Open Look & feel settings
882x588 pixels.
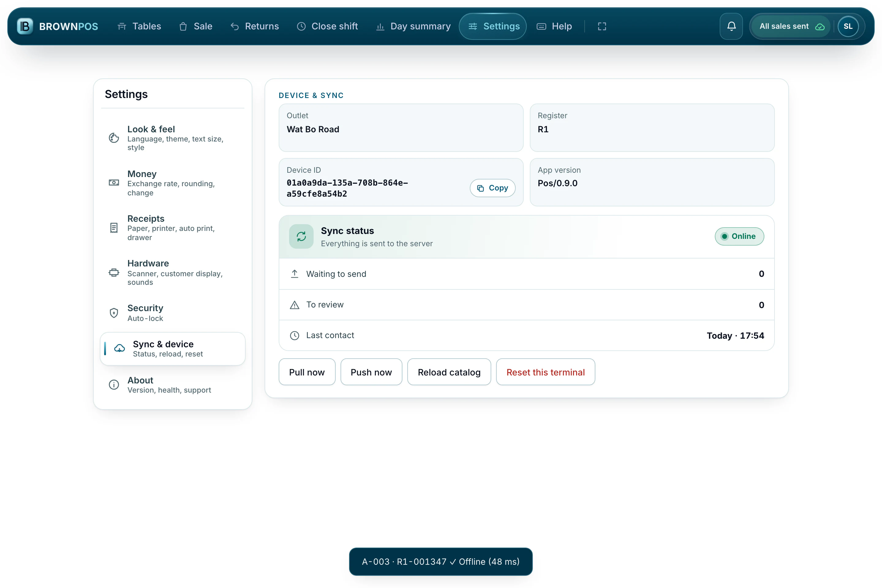[172, 138]
